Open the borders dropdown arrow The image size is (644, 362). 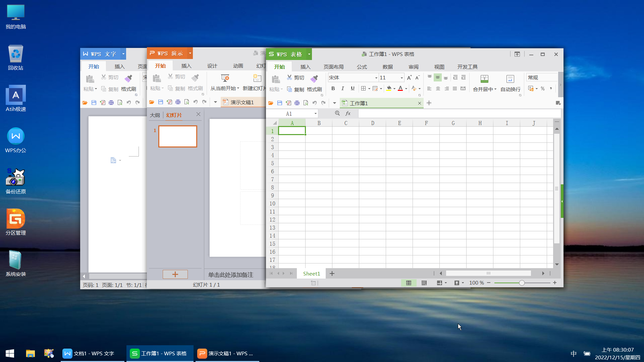point(369,89)
